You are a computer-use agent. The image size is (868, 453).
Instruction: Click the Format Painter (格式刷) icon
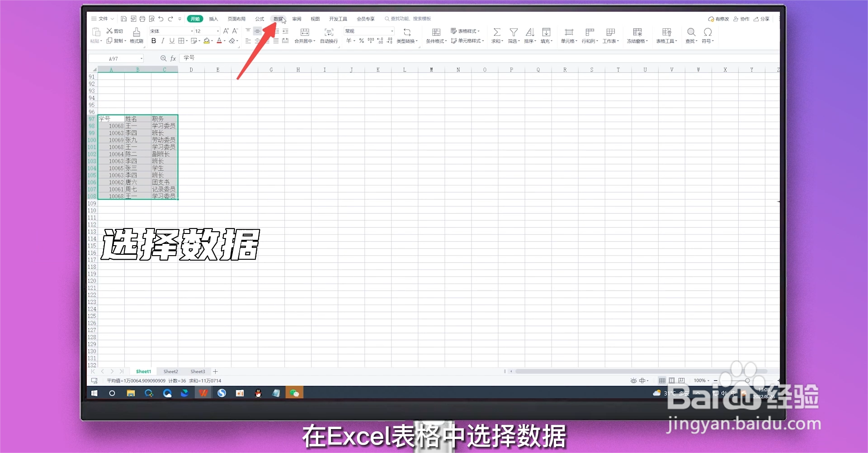[x=137, y=32]
